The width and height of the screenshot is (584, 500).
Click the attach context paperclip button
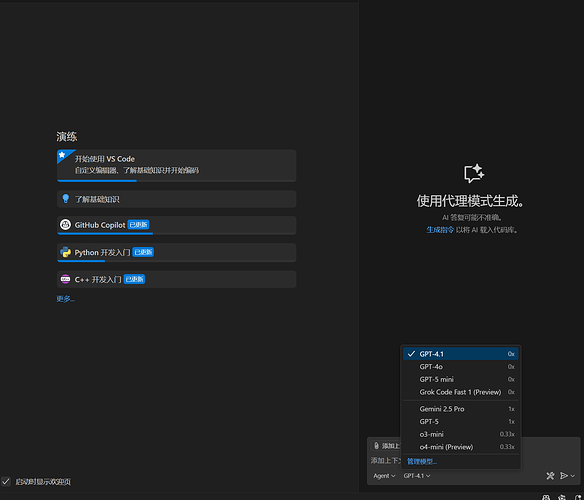coord(385,446)
